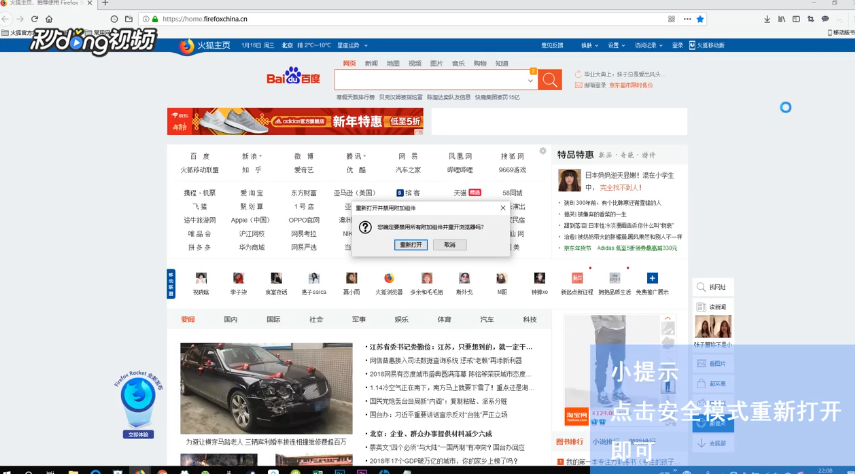The image size is (855, 474).
Task: Open the 东方财富 site link
Action: (304, 193)
